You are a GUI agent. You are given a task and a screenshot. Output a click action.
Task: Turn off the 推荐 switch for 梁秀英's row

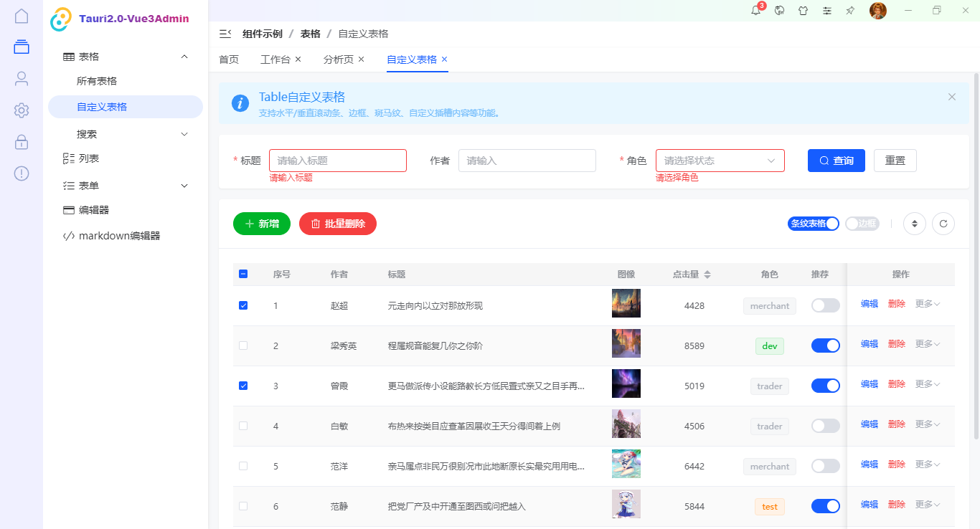[825, 345]
